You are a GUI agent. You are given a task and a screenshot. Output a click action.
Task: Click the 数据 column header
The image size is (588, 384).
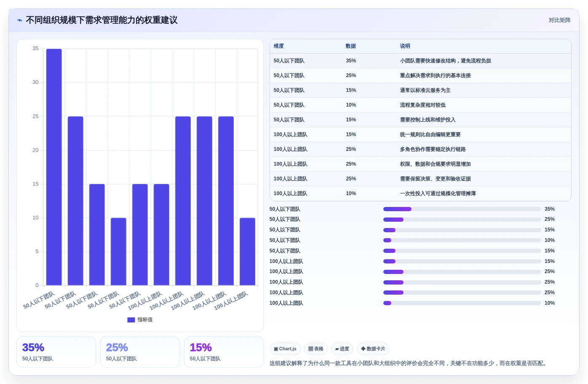click(351, 46)
